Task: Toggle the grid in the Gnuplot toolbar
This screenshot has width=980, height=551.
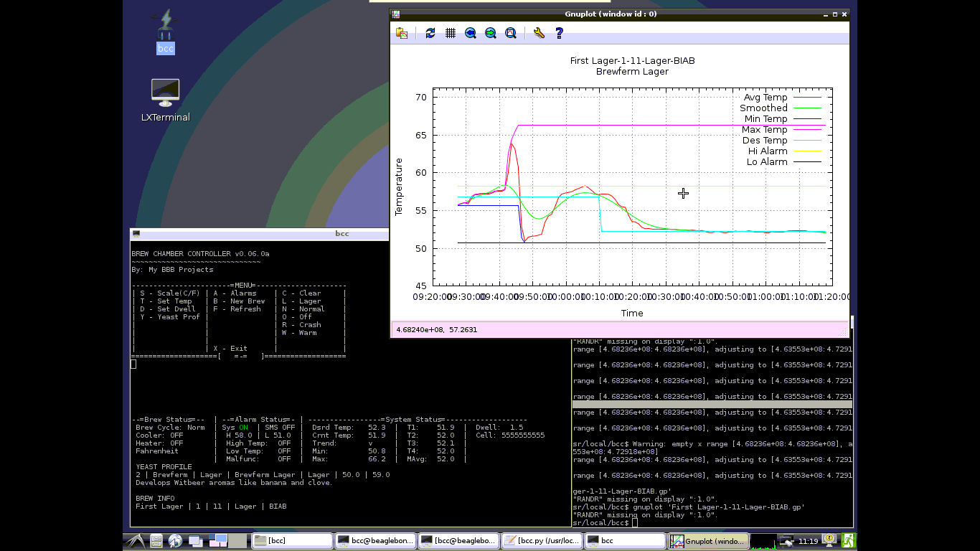Action: click(451, 33)
